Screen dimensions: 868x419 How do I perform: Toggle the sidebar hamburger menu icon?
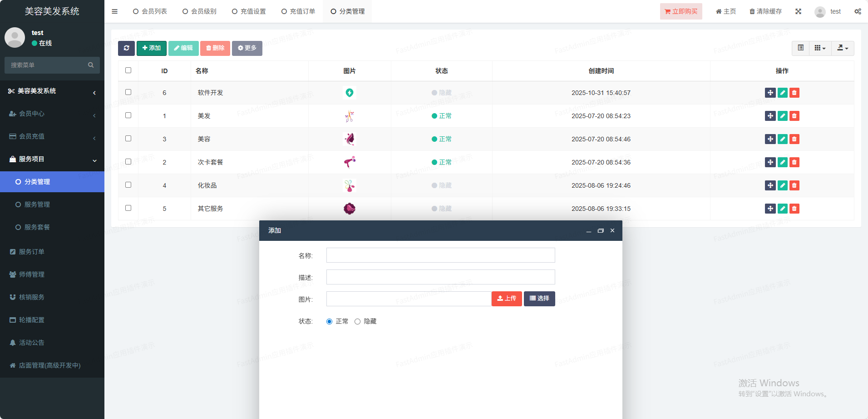pos(114,11)
